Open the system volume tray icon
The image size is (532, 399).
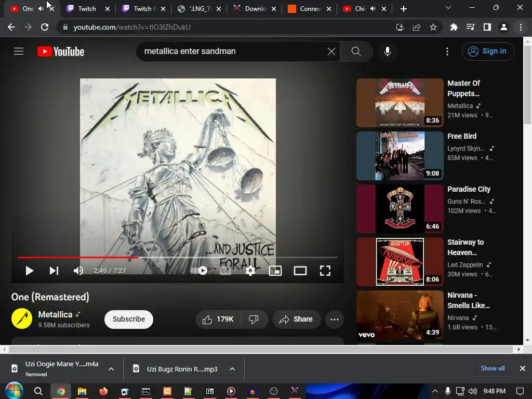click(473, 391)
